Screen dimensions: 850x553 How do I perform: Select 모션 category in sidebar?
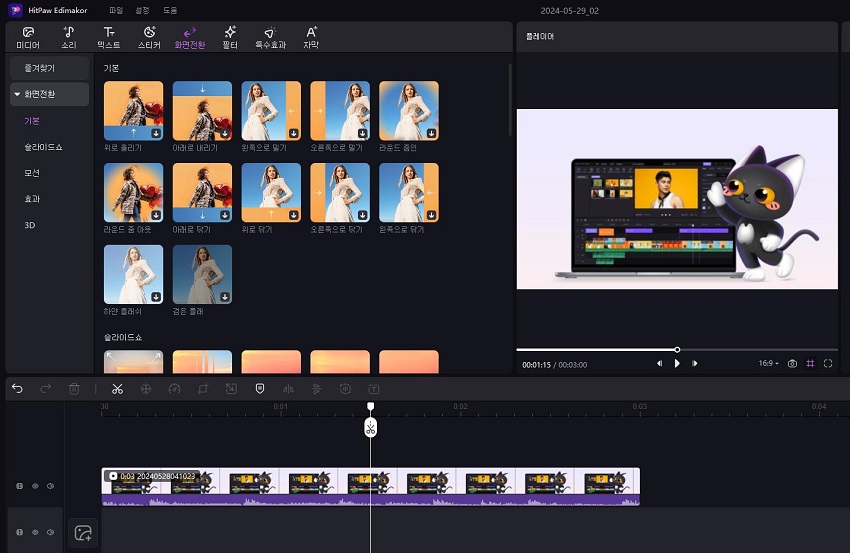(32, 173)
